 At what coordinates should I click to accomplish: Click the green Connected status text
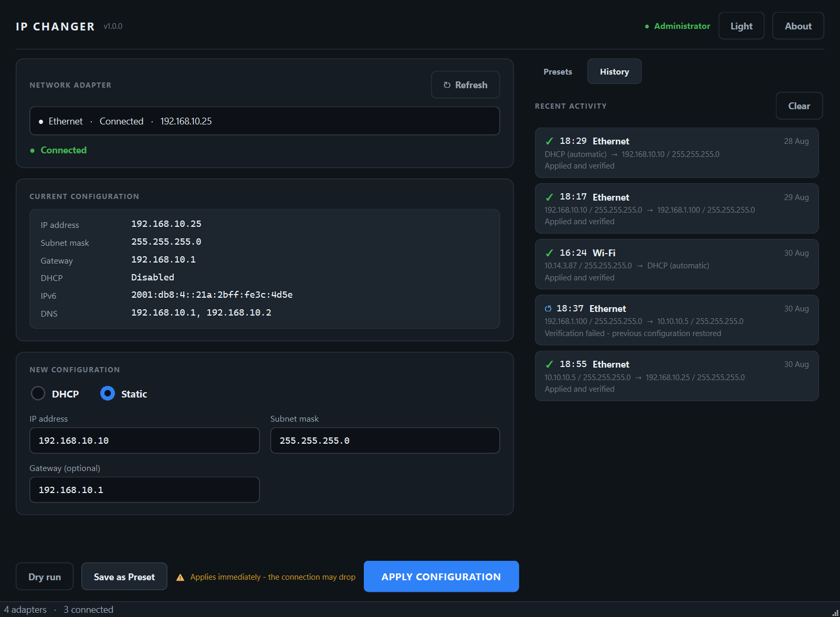(64, 150)
